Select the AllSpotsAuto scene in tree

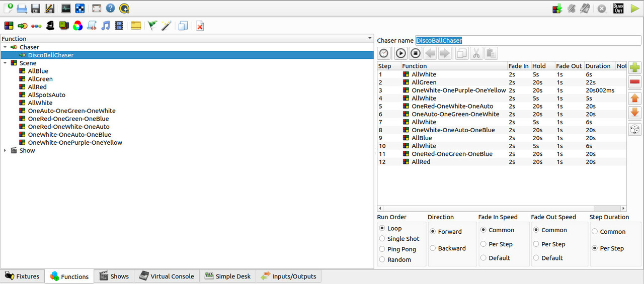[x=46, y=95]
